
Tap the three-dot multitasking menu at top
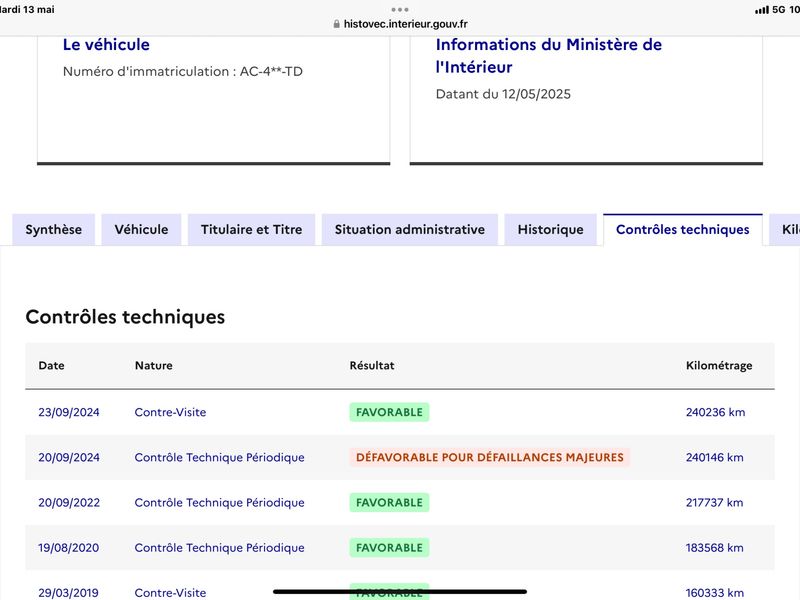tap(400, 9)
